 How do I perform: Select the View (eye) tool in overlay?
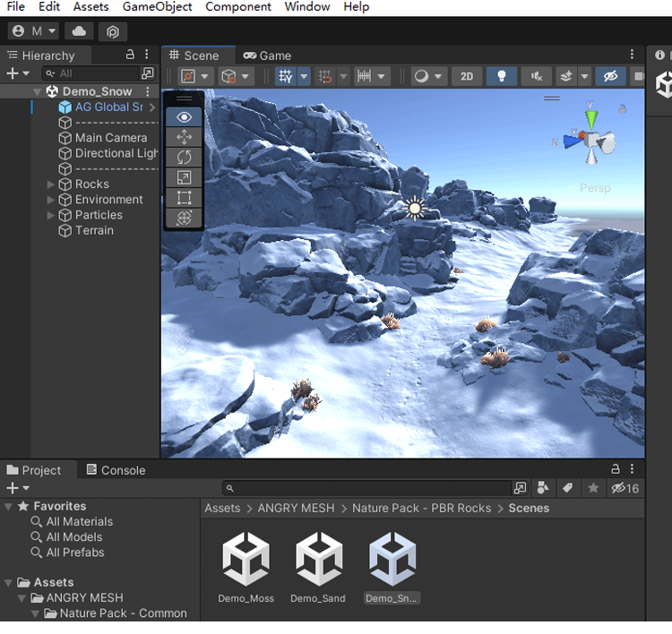pyautogui.click(x=185, y=117)
